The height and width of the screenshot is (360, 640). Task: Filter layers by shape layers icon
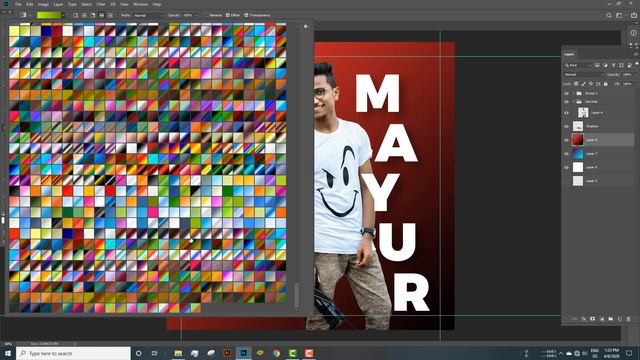click(622, 65)
